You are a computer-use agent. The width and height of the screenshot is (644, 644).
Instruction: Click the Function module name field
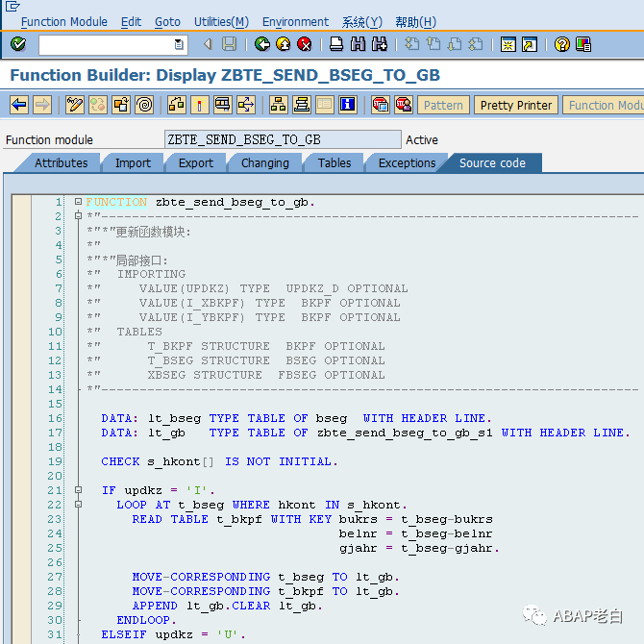(x=283, y=139)
